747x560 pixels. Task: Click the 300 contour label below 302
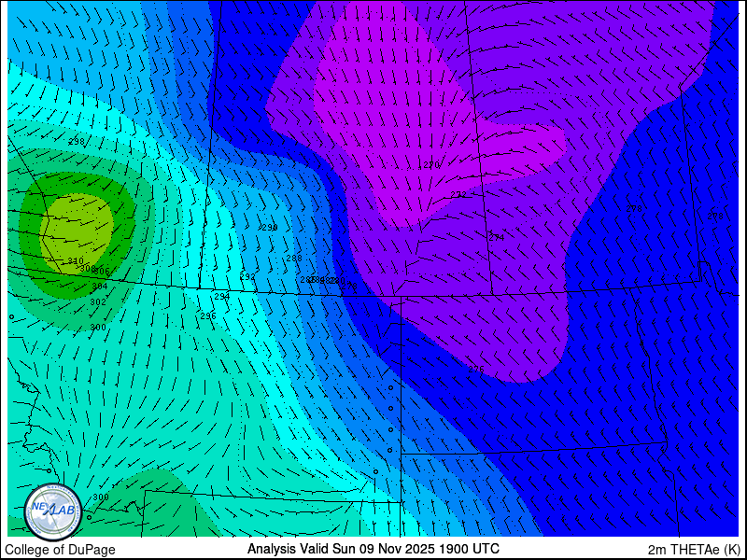point(98,328)
